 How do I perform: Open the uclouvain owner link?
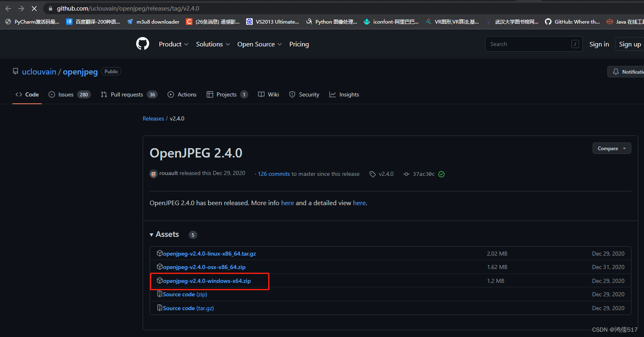[x=39, y=72]
